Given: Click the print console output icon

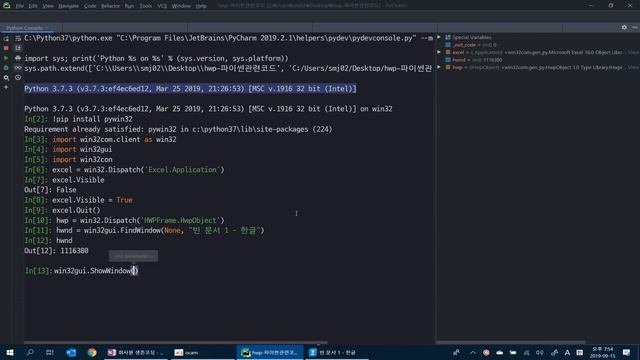Looking at the screenshot, I should coord(18,58).
